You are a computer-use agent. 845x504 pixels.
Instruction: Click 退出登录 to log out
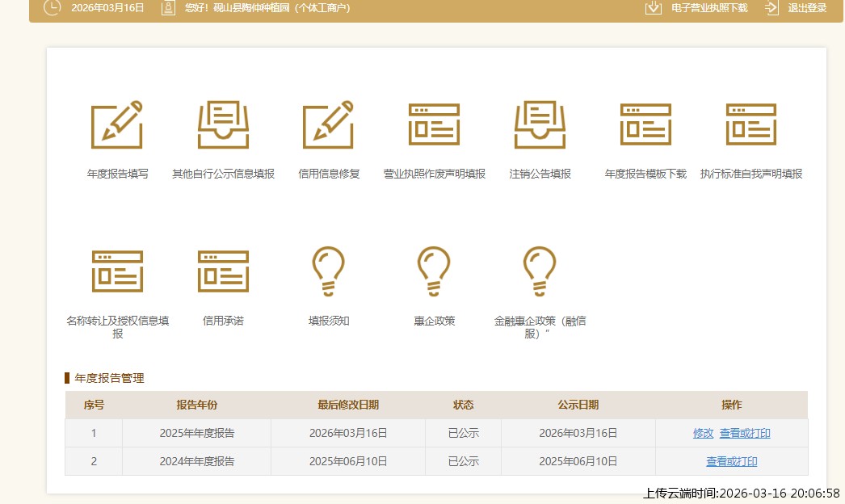point(806,8)
